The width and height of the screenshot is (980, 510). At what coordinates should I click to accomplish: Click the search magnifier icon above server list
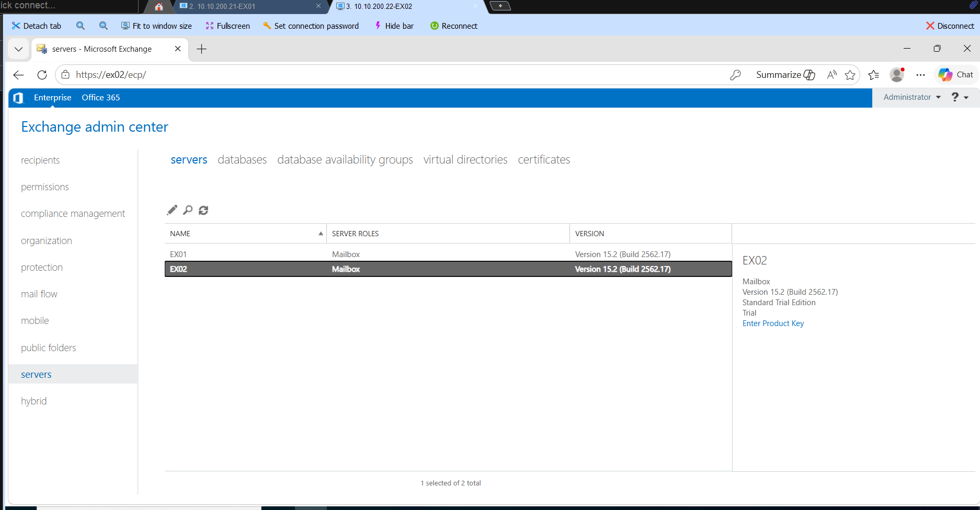pyautogui.click(x=188, y=210)
